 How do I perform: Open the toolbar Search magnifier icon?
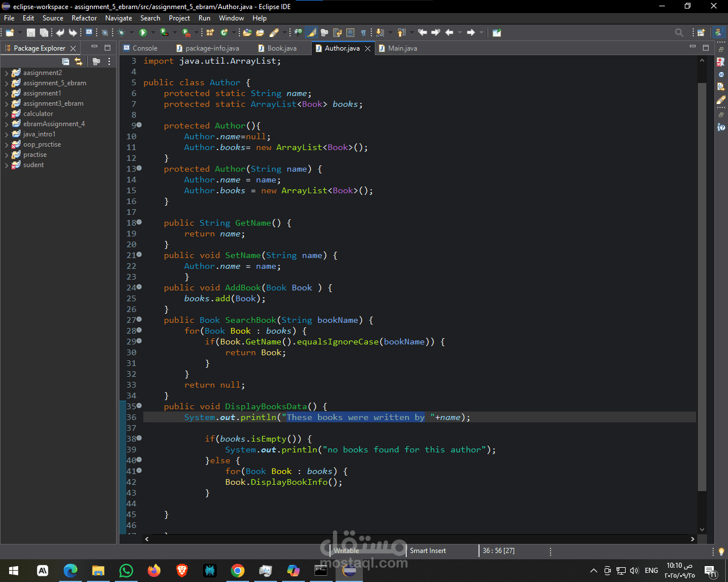pyautogui.click(x=679, y=33)
